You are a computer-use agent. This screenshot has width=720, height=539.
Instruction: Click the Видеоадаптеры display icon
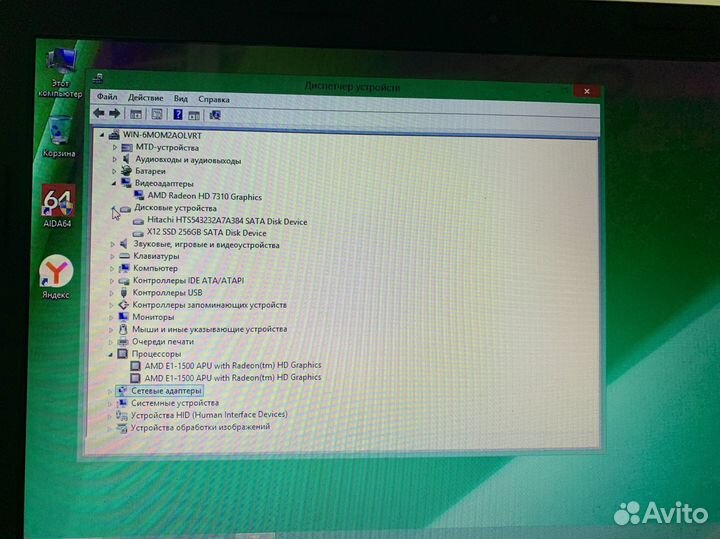[126, 183]
